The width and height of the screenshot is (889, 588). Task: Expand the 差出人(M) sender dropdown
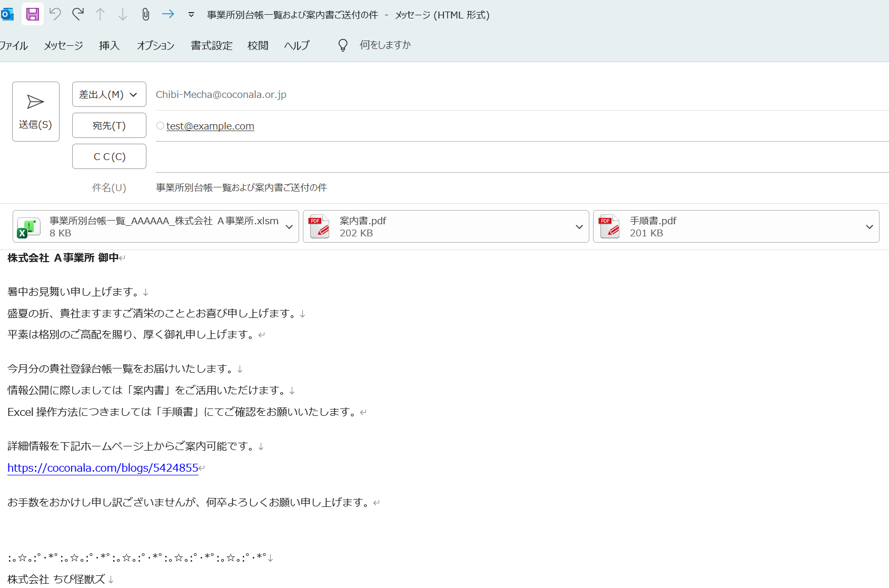tap(109, 94)
